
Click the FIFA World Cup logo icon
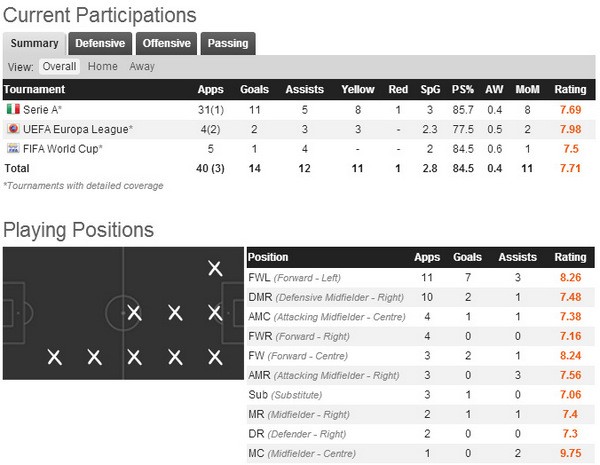tap(13, 148)
